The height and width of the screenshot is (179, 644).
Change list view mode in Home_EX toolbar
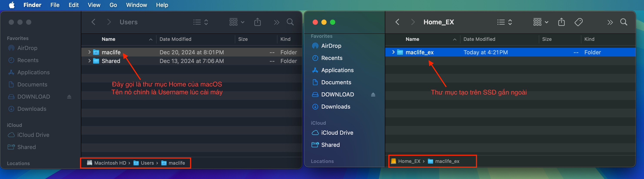[x=504, y=22]
